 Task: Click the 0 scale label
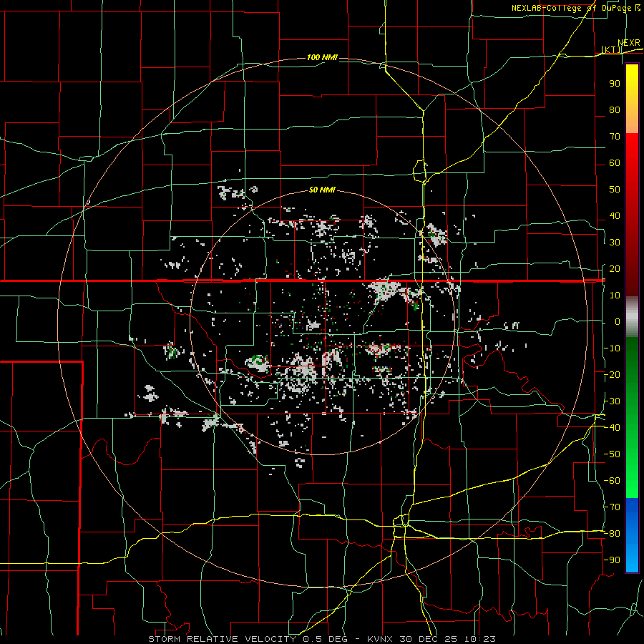click(618, 321)
